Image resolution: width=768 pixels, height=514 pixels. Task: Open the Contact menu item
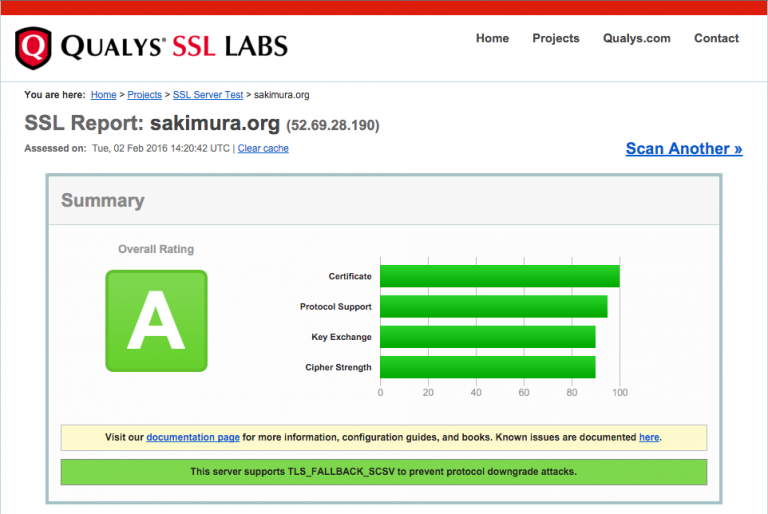click(x=716, y=38)
